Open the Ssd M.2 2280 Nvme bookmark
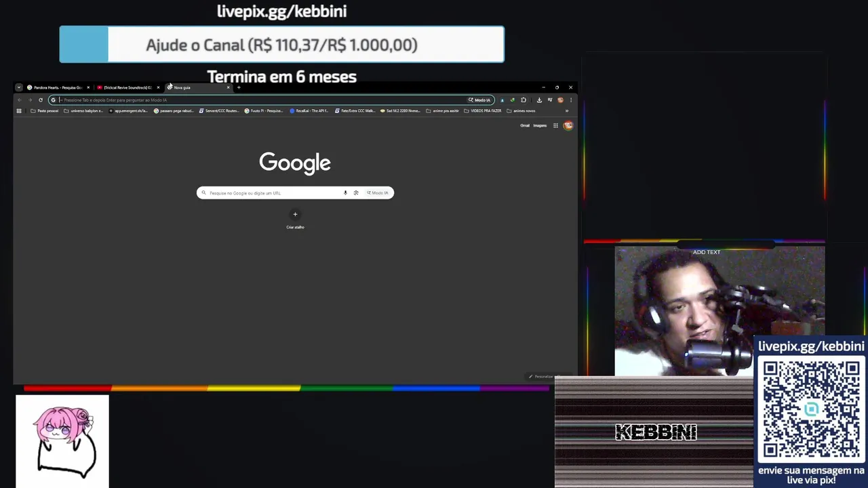Screen dimensions: 868x488 coord(401,110)
